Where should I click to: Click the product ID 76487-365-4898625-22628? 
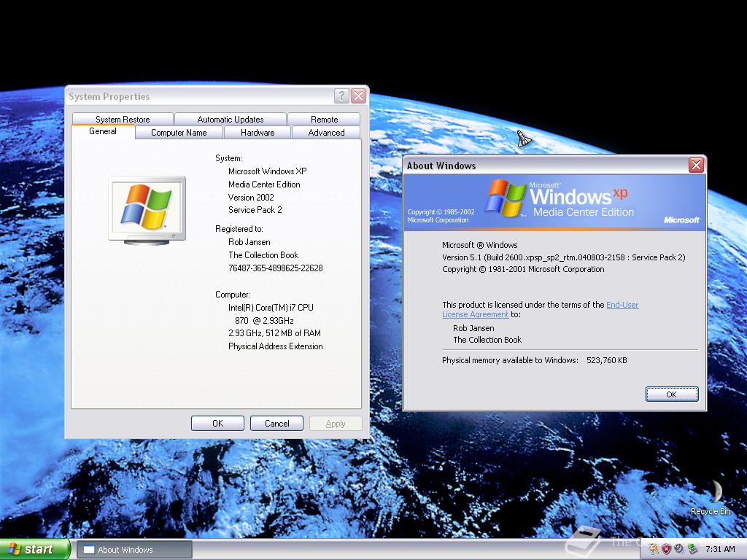tap(275, 268)
